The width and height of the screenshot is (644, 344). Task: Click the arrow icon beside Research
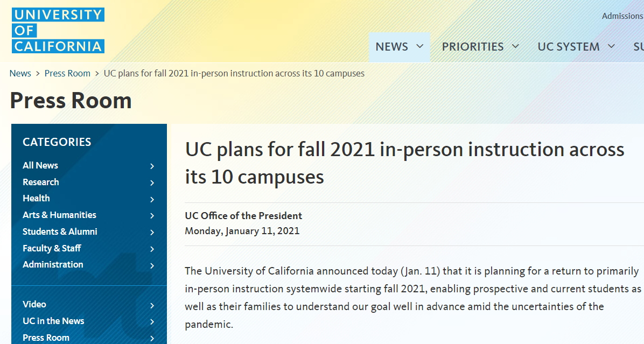coord(152,183)
